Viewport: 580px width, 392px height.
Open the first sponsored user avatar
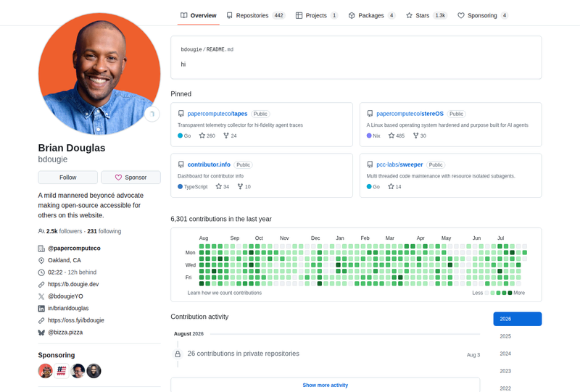pos(46,371)
